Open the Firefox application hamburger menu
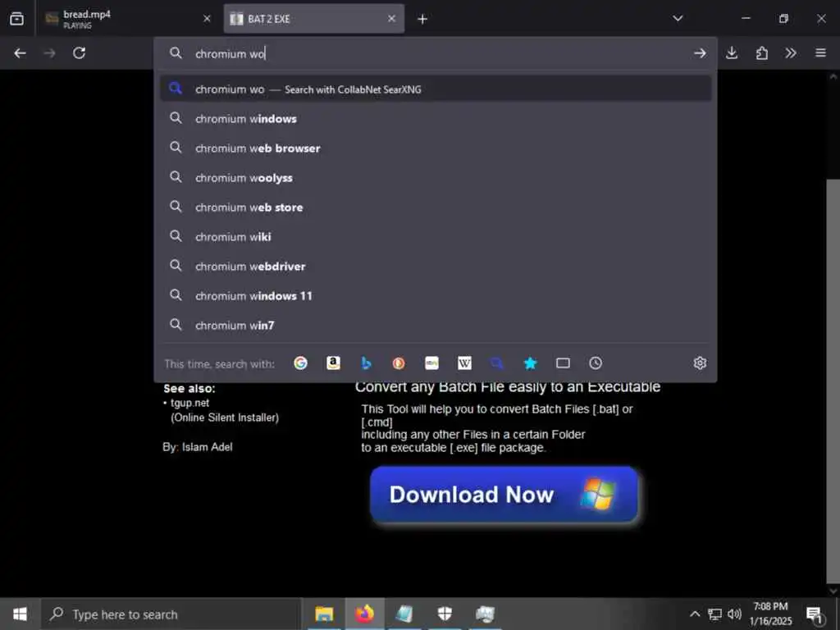Screen dimensions: 840x630 [820, 53]
